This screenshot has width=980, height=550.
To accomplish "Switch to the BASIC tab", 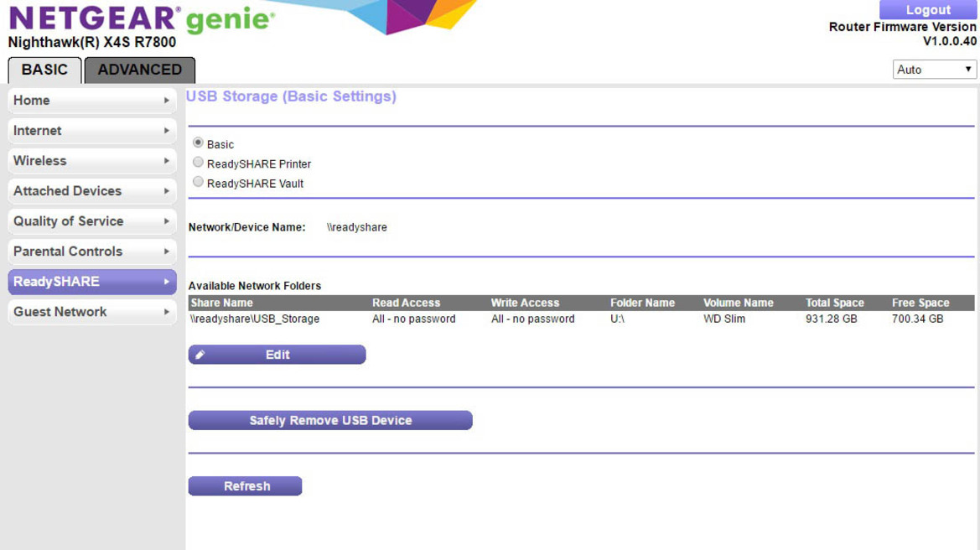I will 44,70.
